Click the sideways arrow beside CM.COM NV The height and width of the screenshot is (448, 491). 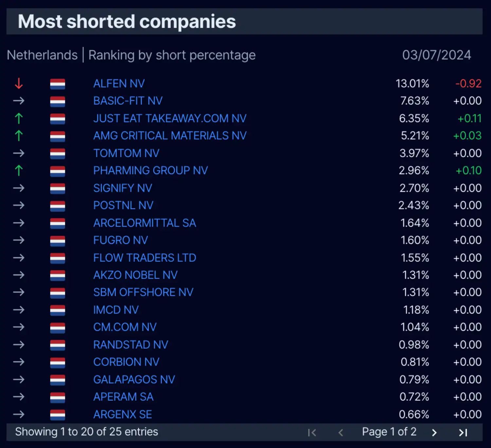point(19,327)
